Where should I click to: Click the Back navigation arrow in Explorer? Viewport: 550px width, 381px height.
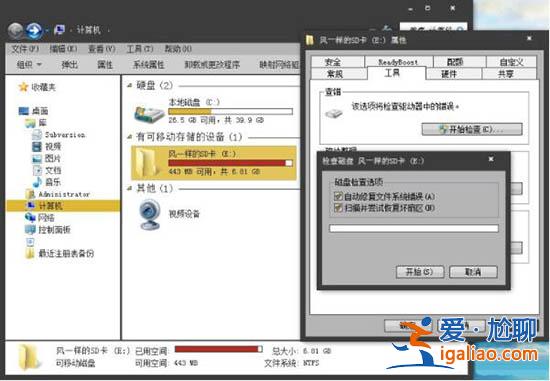15,31
